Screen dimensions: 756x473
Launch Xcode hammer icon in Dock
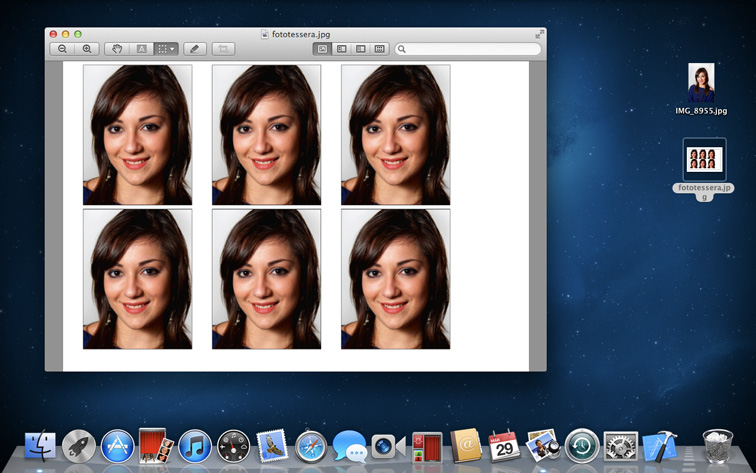point(660,446)
